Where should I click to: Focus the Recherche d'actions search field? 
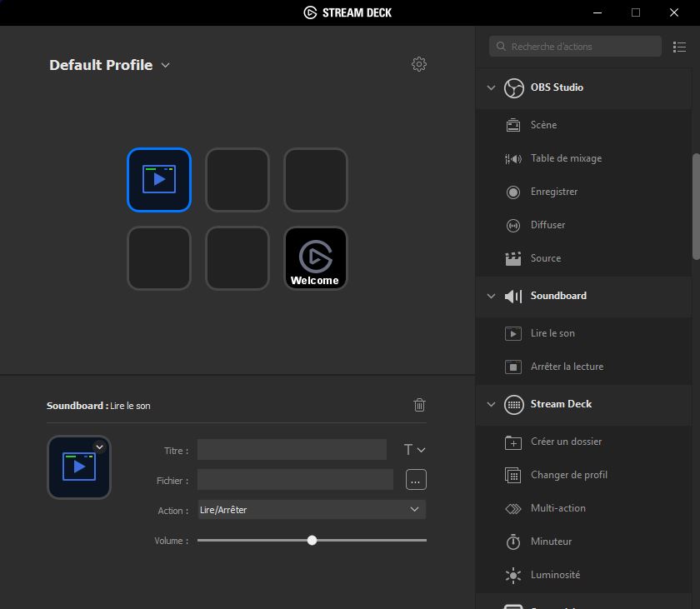point(575,47)
